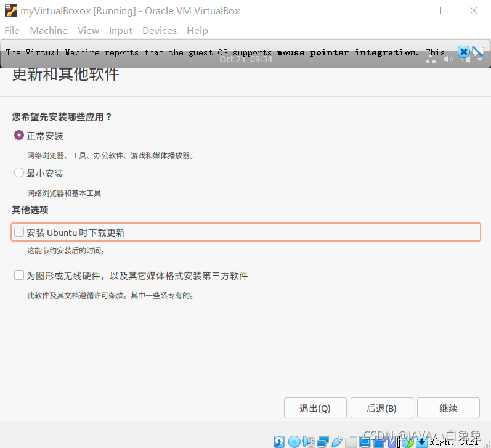
Task: Click the window resize grip corner
Action: (487, 444)
